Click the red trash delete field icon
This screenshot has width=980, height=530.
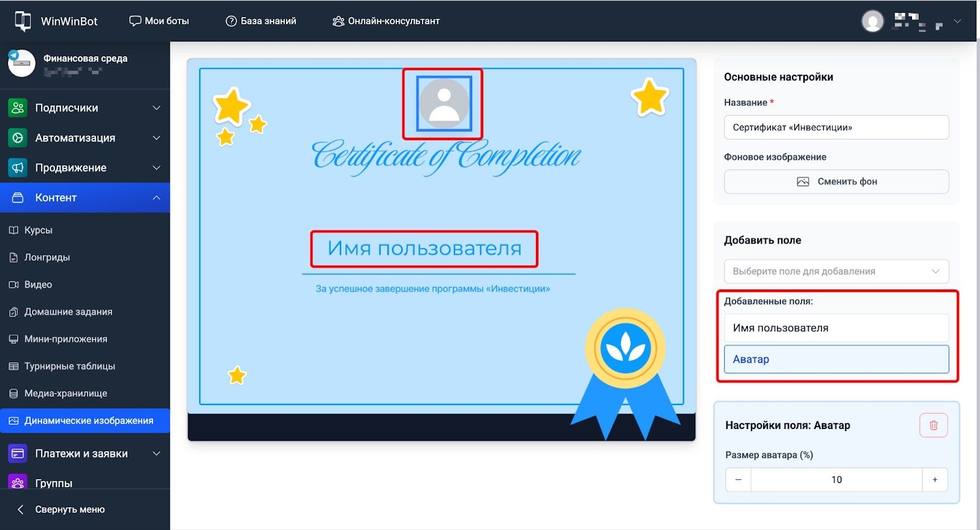933,425
